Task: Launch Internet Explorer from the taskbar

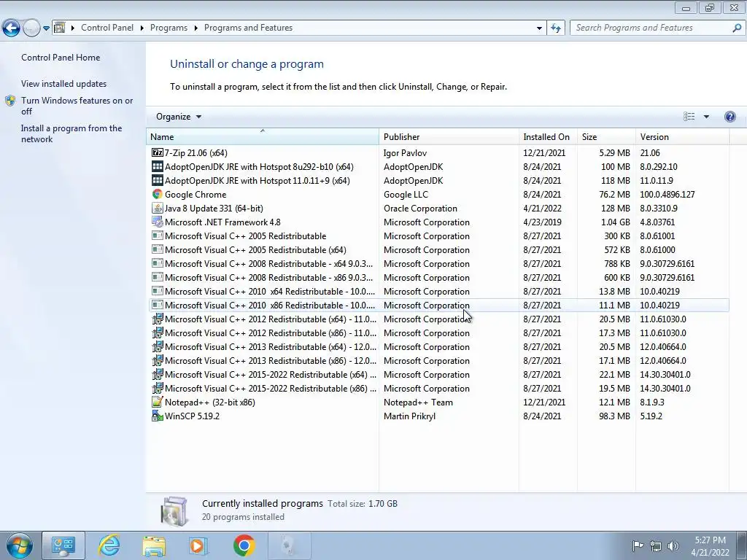Action: point(109,545)
